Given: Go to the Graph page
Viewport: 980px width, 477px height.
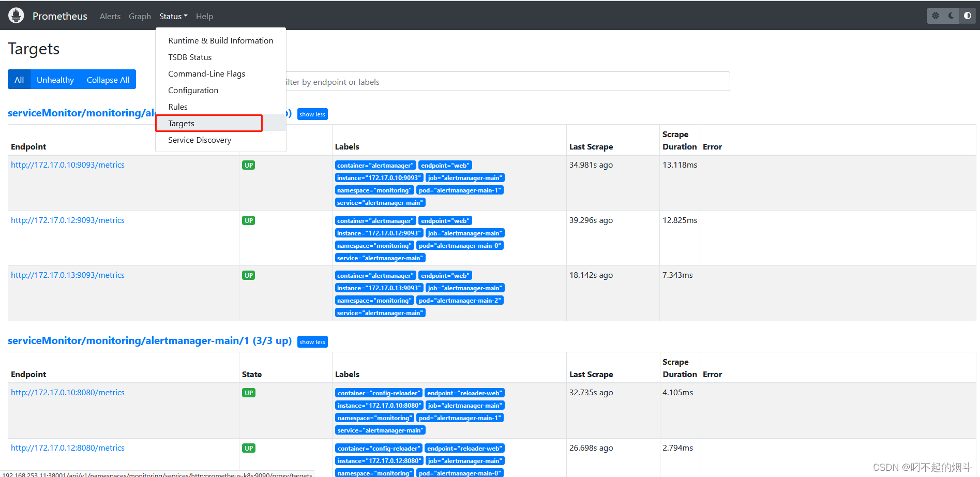Looking at the screenshot, I should pyautogui.click(x=140, y=16).
